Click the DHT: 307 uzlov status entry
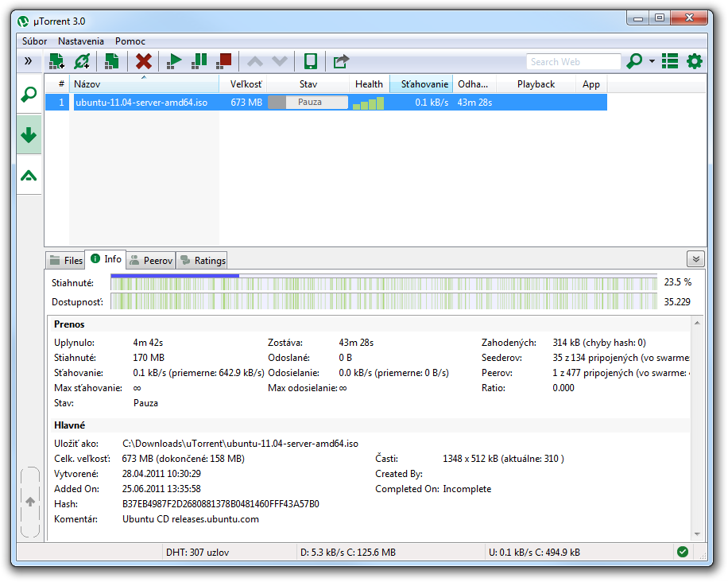Viewport: 728px width, 582px height. point(197,553)
